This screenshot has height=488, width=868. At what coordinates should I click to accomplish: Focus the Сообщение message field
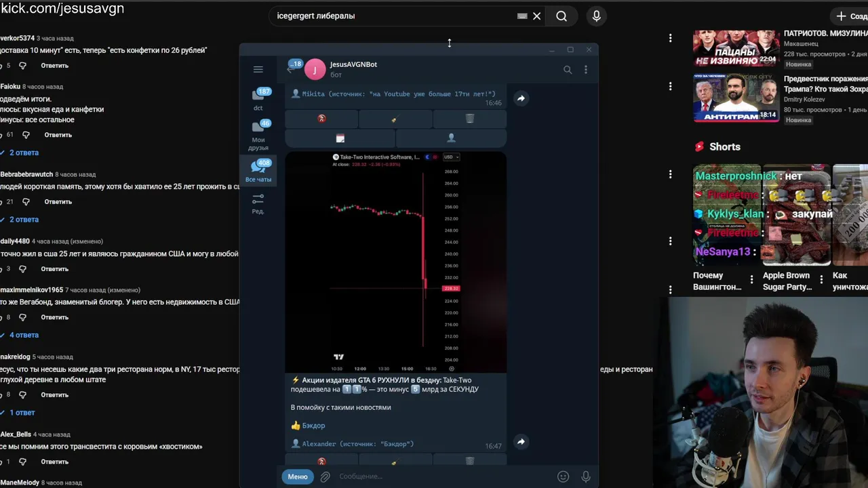444,476
